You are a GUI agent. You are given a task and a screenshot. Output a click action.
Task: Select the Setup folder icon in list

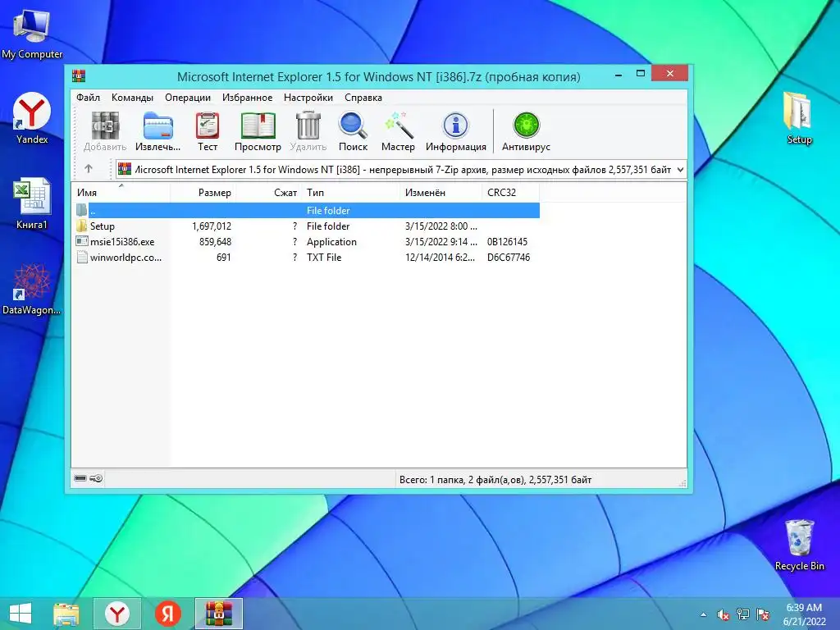[82, 226]
